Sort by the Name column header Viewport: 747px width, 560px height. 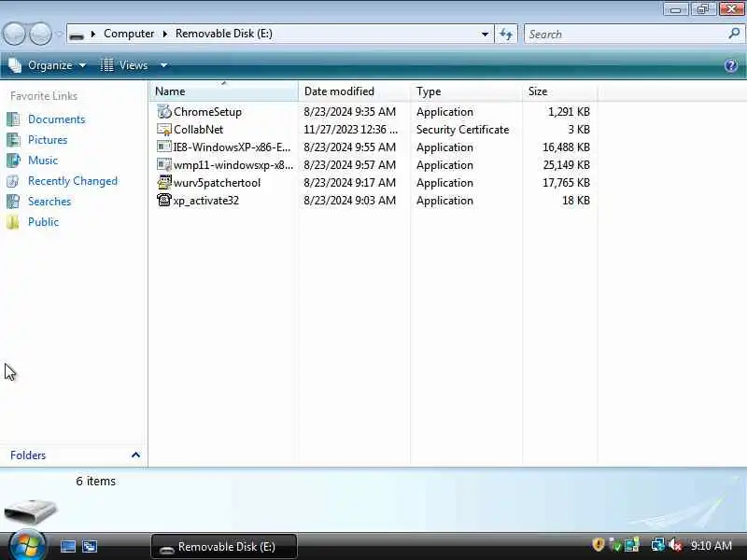coord(224,91)
